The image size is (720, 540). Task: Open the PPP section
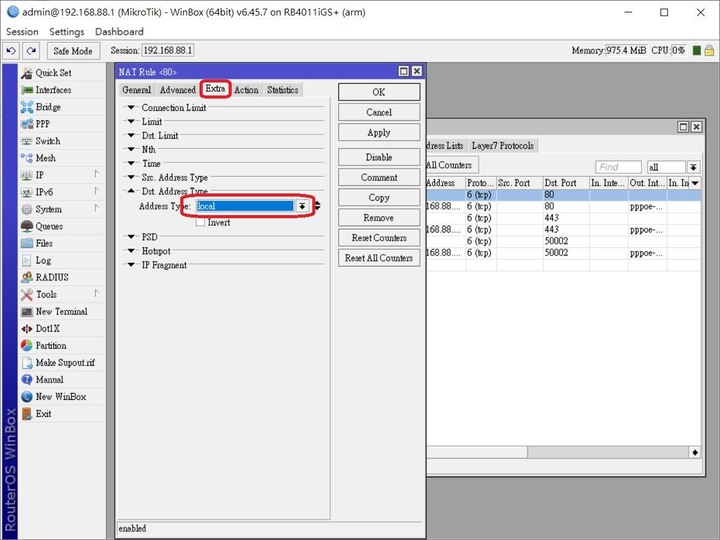pyautogui.click(x=43, y=124)
